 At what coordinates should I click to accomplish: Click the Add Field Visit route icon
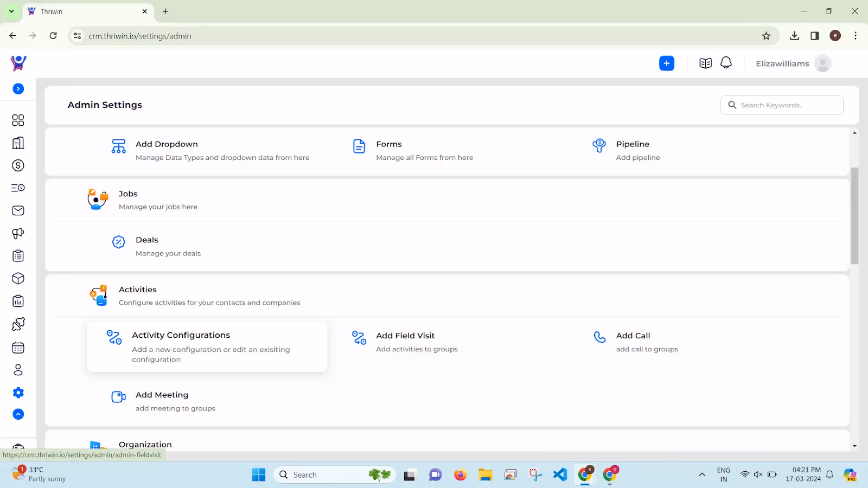(x=359, y=337)
